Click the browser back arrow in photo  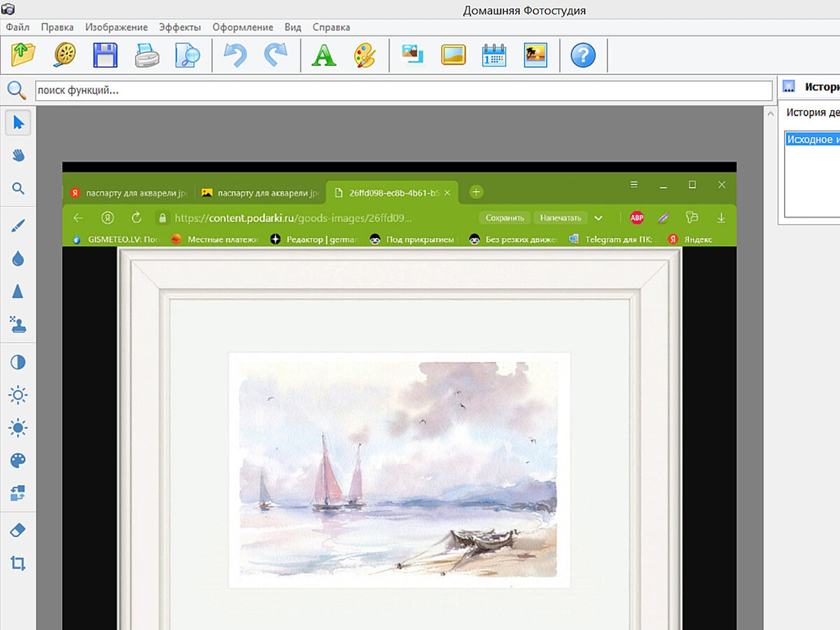[78, 218]
